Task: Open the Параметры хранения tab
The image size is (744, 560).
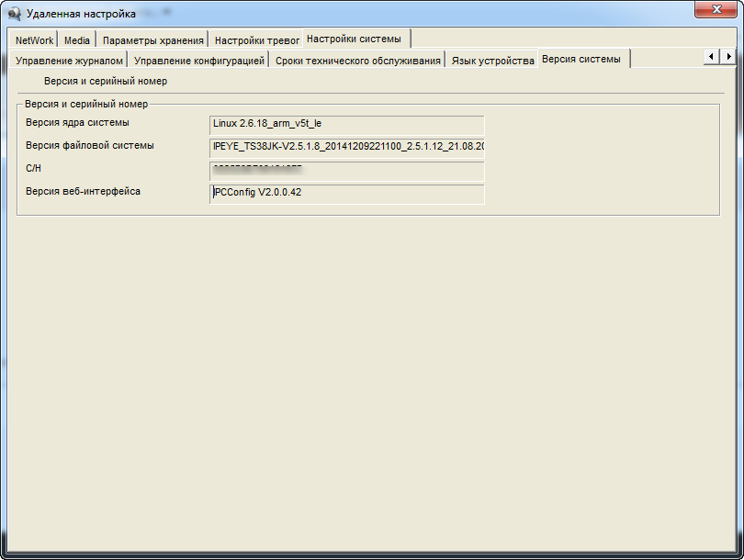Action: tap(152, 40)
